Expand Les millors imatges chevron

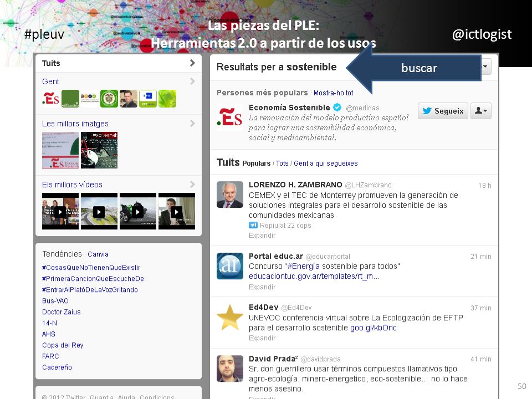click(192, 123)
